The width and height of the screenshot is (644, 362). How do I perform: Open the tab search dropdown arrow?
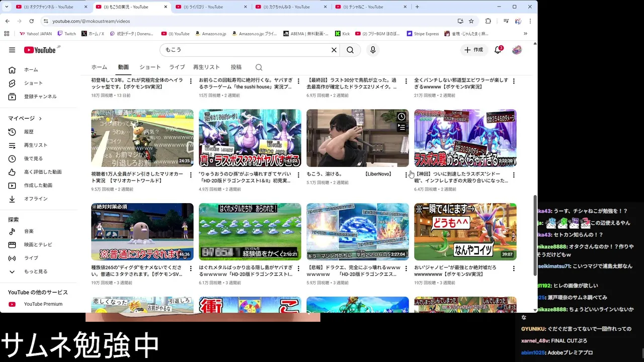point(7,7)
